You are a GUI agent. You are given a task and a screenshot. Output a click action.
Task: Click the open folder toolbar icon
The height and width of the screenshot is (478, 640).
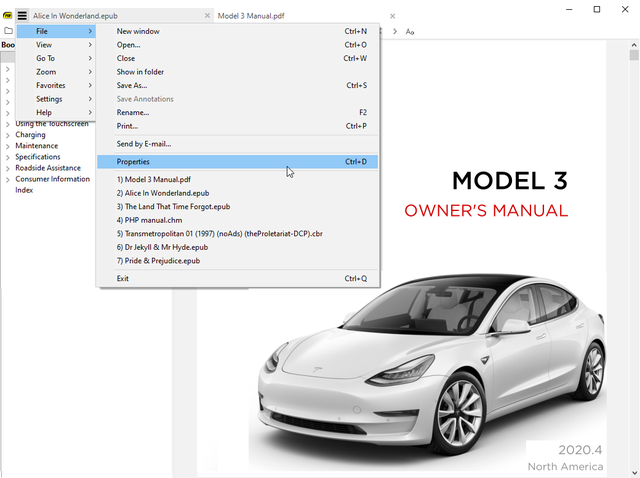tap(8, 31)
